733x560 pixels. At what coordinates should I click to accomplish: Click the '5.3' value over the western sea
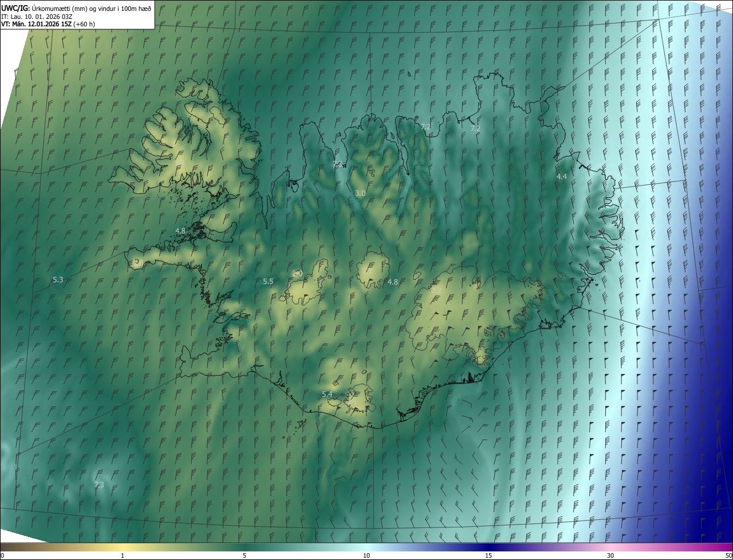pos(58,280)
